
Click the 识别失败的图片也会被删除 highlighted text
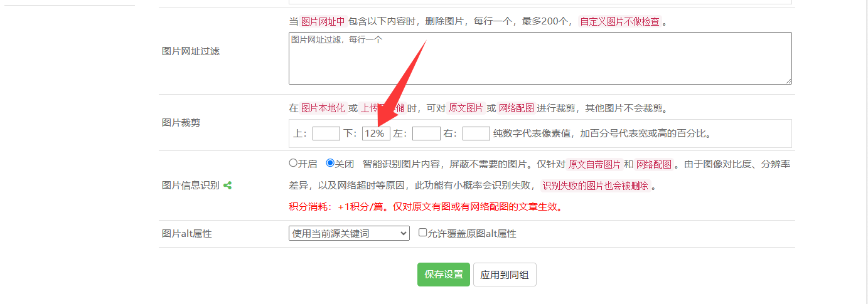[x=596, y=186]
